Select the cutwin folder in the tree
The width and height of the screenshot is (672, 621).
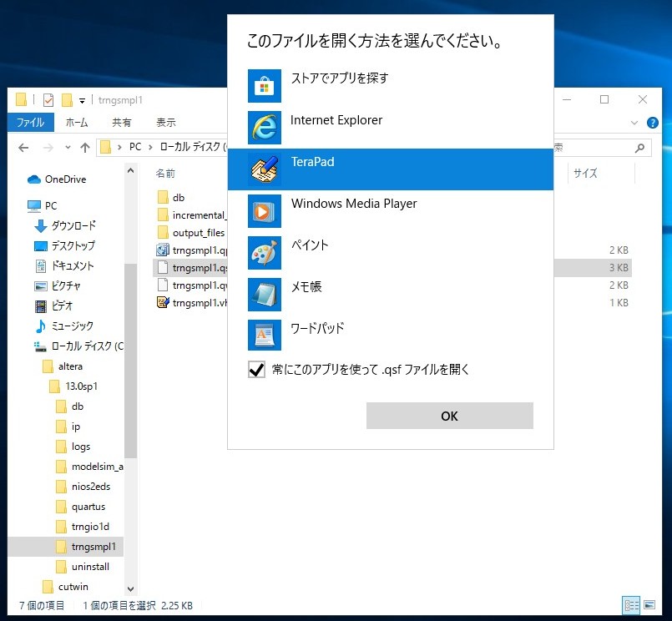73,587
